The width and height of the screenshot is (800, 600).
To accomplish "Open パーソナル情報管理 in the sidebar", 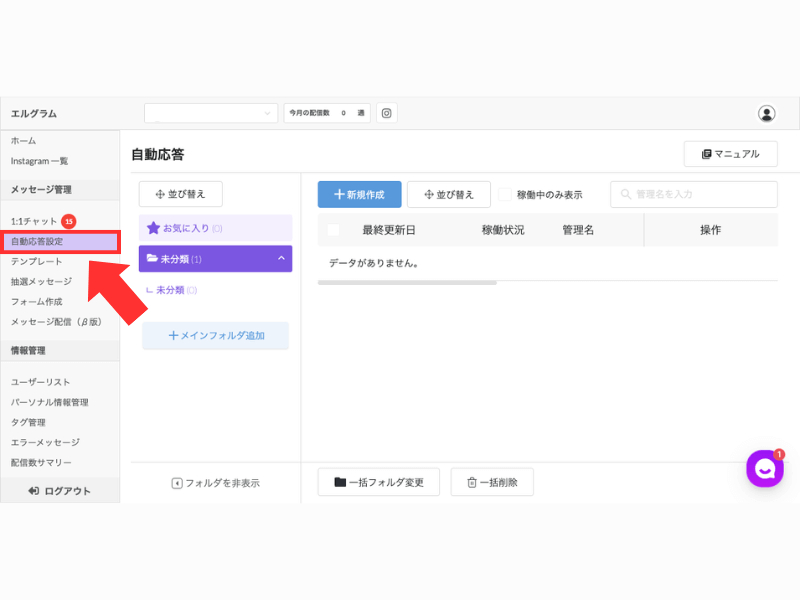I will (x=49, y=403).
